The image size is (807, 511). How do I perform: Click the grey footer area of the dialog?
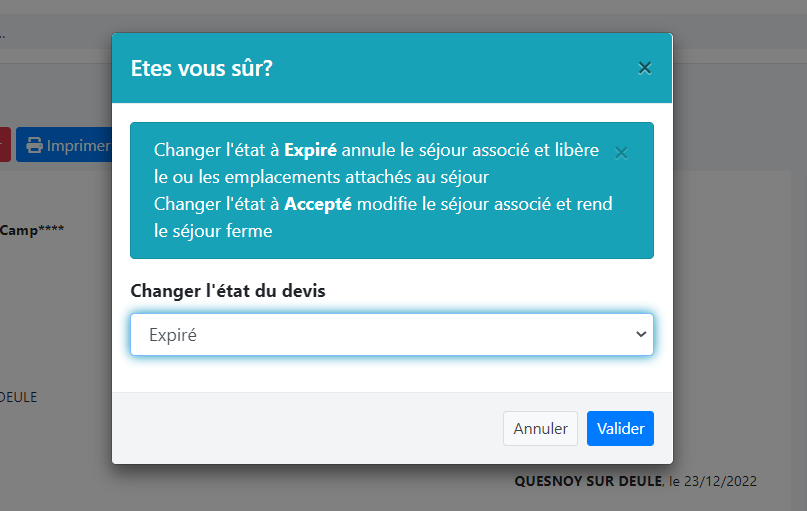click(300, 428)
